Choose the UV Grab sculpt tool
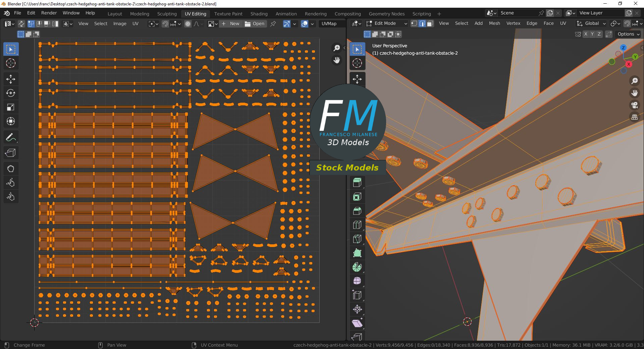Image resolution: width=644 pixels, height=349 pixels. tap(11, 168)
